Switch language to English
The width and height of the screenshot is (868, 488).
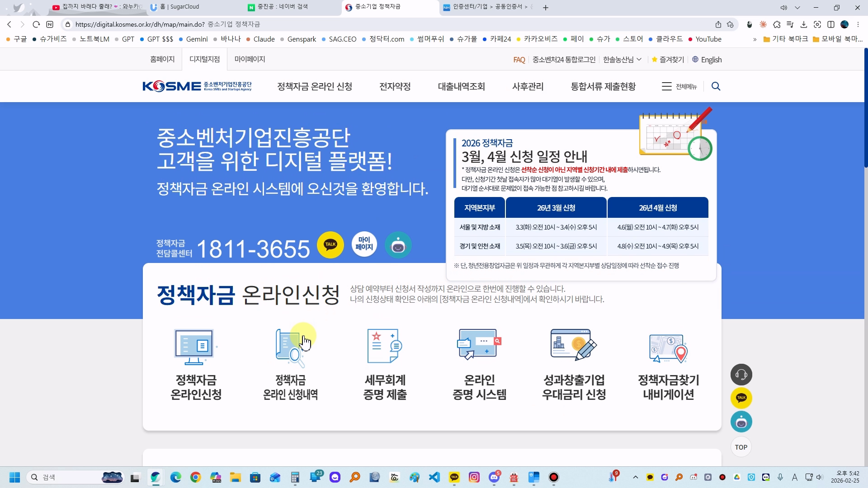[707, 60]
